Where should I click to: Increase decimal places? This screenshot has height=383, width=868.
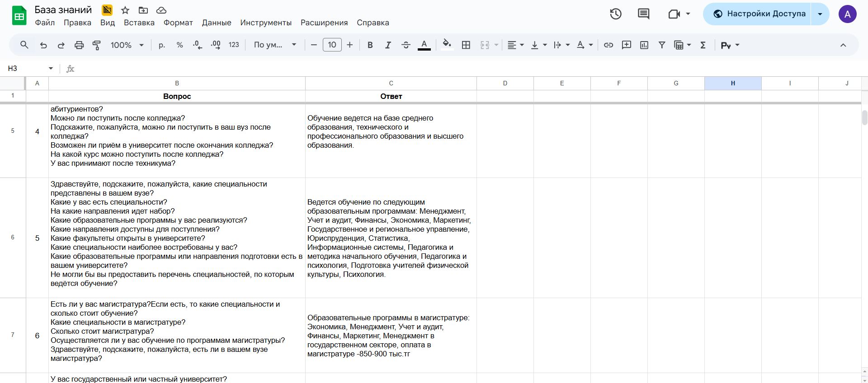point(216,45)
